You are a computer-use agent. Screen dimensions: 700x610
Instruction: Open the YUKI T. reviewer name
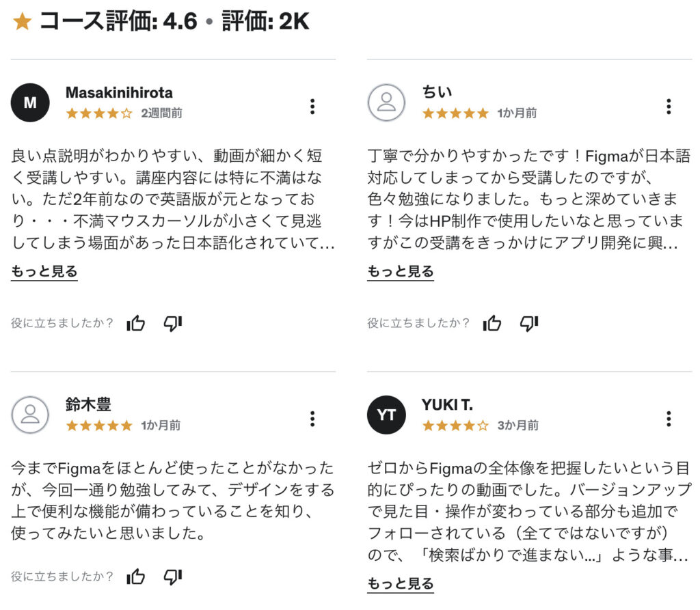(x=447, y=405)
